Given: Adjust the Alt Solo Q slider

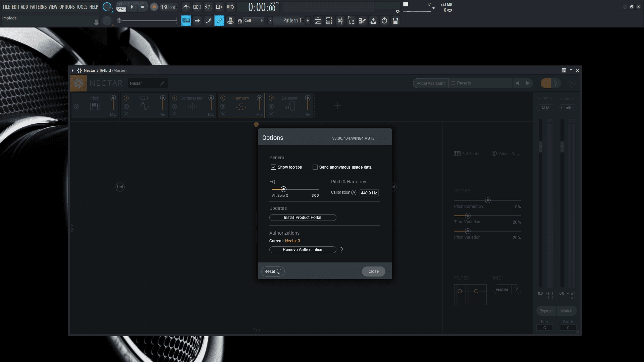Looking at the screenshot, I should tap(283, 189).
